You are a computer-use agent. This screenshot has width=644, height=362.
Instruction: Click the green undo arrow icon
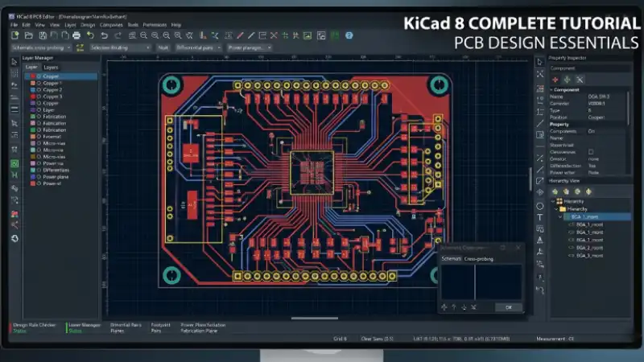90,35
